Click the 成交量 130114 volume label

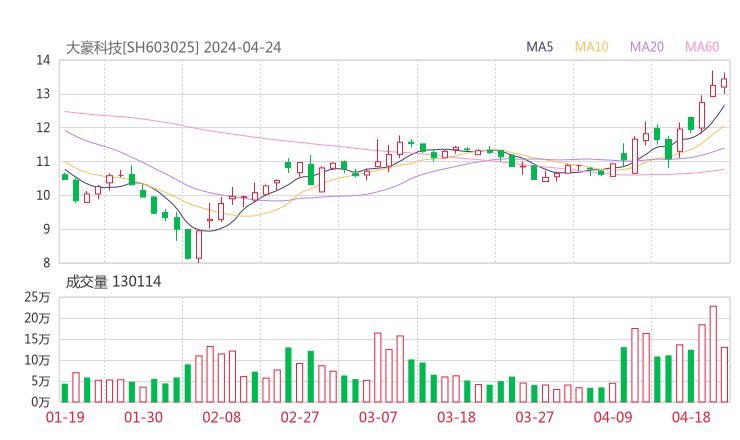click(113, 282)
